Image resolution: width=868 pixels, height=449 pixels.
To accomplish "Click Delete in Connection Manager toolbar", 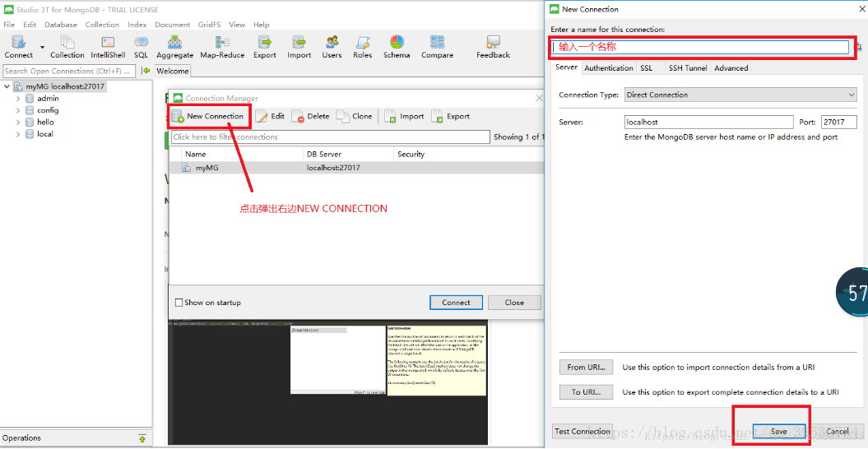I will click(310, 116).
